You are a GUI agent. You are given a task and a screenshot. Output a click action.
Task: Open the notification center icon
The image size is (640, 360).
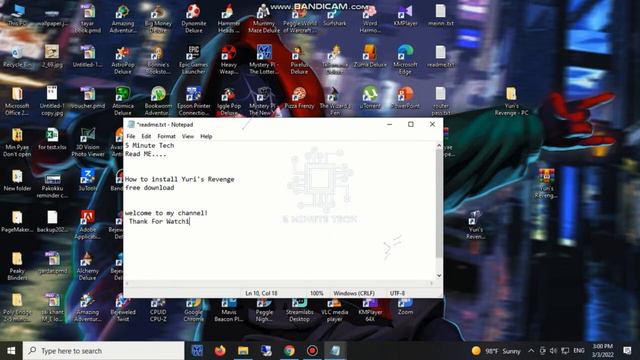[x=627, y=351]
